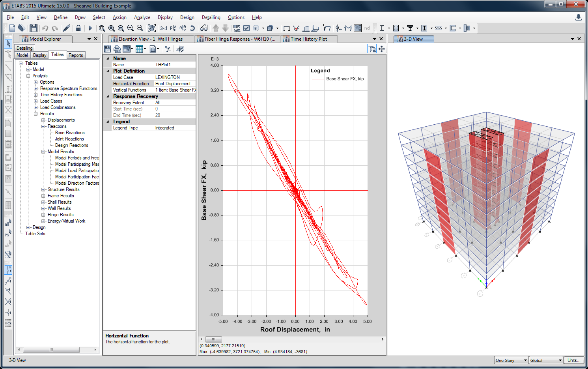Select the Base Reactions tree item
This screenshot has width=588, height=369.
coord(70,133)
